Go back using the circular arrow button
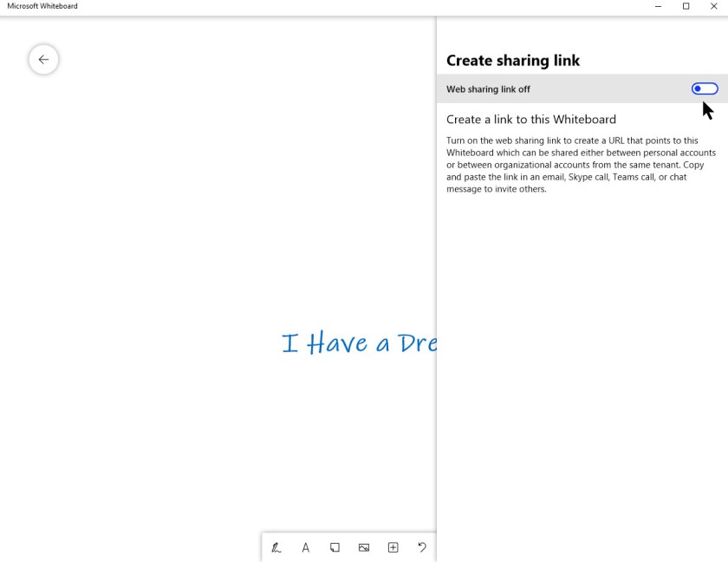 [x=43, y=60]
